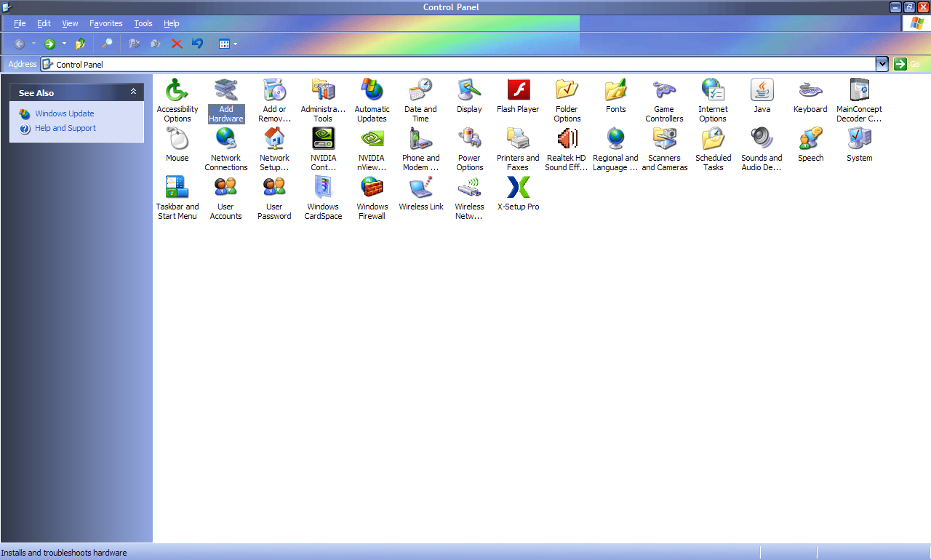Open Printers and Faxes
This screenshot has height=560, width=931.
(x=518, y=149)
